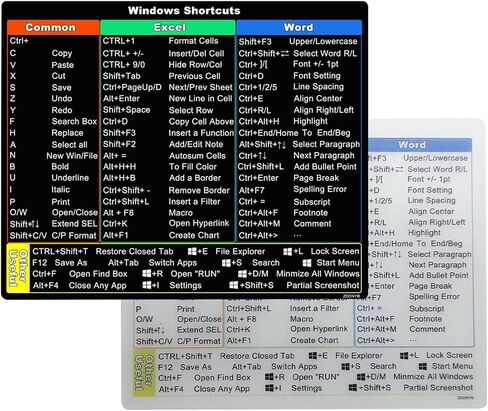Viewport: 488px width, 411px height.
Task: Select the green "Excel" header
Action: (168, 27)
